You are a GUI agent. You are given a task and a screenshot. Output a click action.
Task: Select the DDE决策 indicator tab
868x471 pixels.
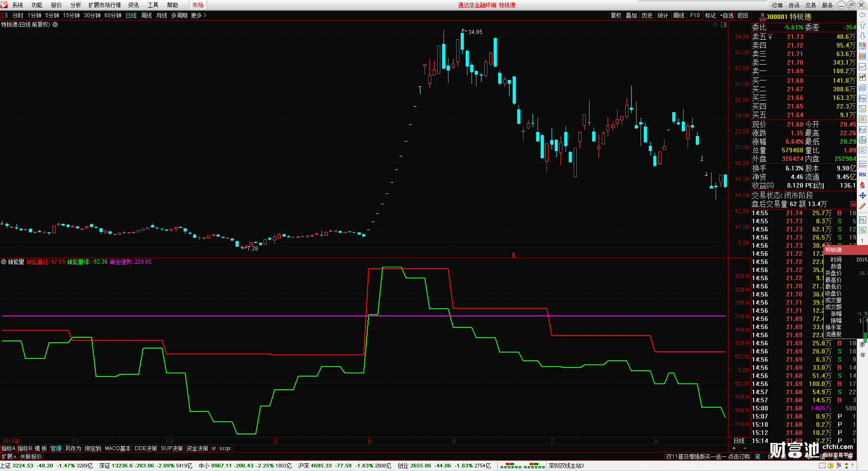146,448
